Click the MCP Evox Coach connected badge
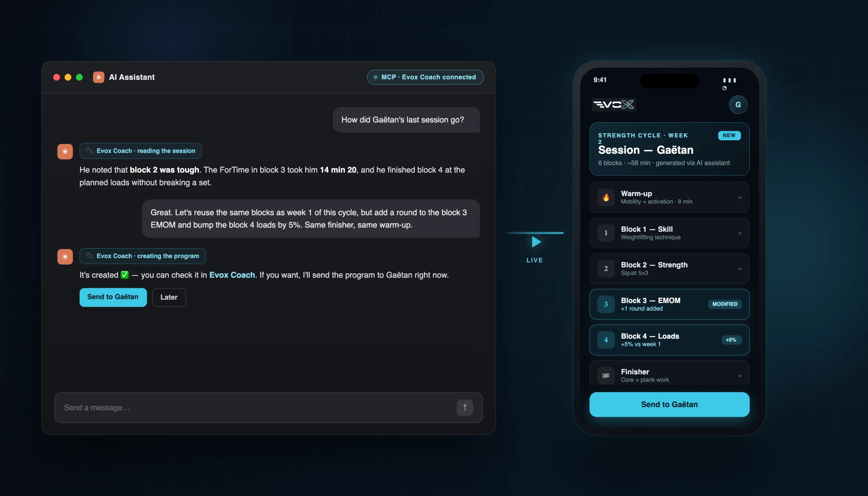This screenshot has width=868, height=496. point(425,77)
